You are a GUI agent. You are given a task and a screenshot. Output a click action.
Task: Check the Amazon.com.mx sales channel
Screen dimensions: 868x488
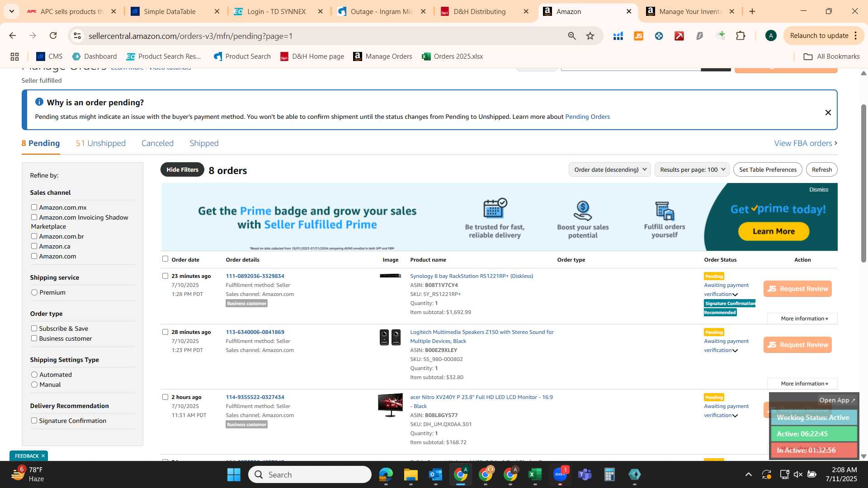click(34, 207)
